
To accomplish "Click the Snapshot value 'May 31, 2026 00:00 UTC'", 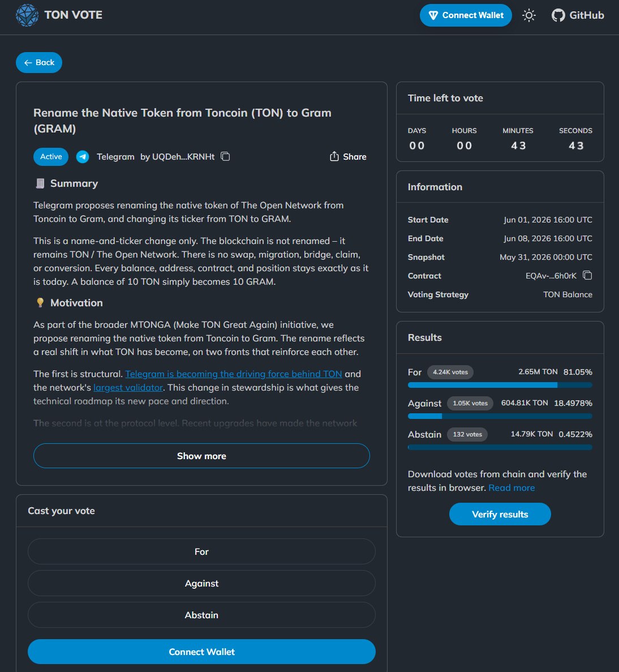I will coord(546,257).
